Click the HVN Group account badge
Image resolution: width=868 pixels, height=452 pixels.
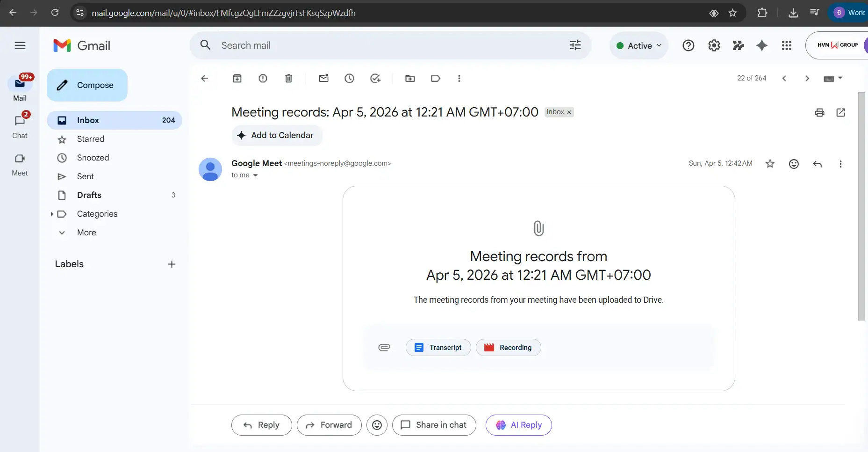coord(837,45)
